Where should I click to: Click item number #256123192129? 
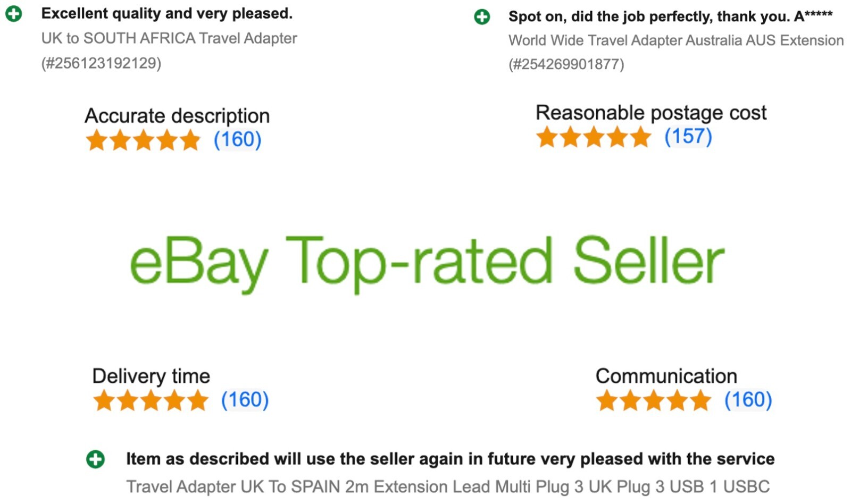coord(101,63)
